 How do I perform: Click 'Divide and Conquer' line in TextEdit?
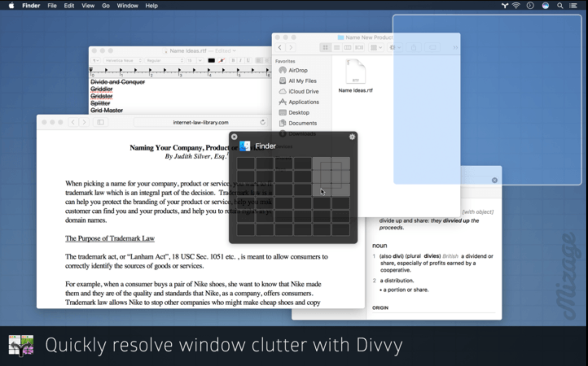click(118, 82)
